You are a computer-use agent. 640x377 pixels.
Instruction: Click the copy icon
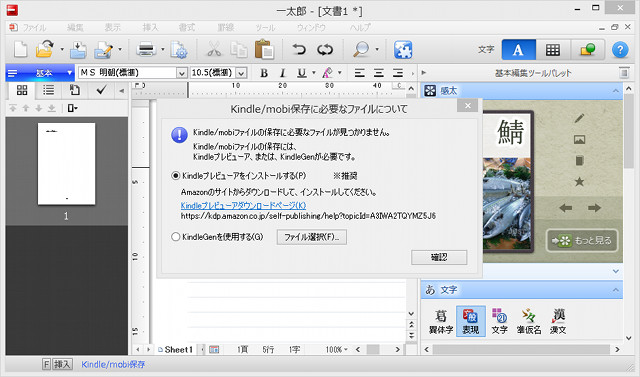pyautogui.click(x=239, y=49)
